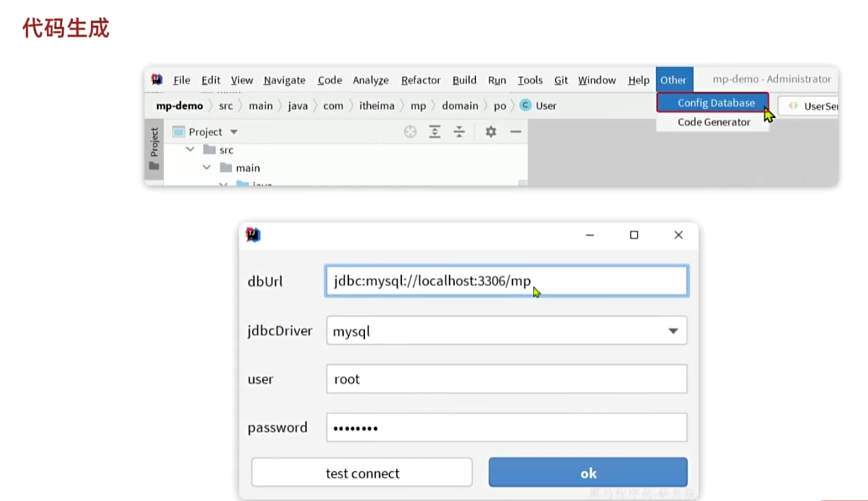Open the Build menu
The width and height of the screenshot is (868, 501).
(465, 80)
